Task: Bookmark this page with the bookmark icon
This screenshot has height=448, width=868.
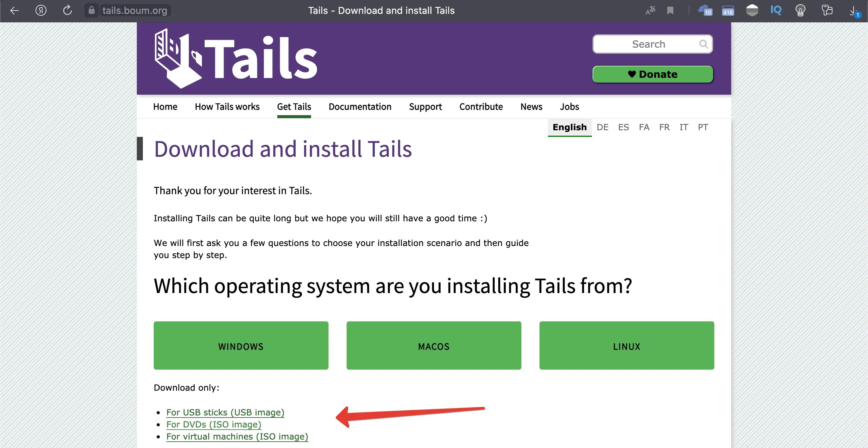Action: (670, 11)
